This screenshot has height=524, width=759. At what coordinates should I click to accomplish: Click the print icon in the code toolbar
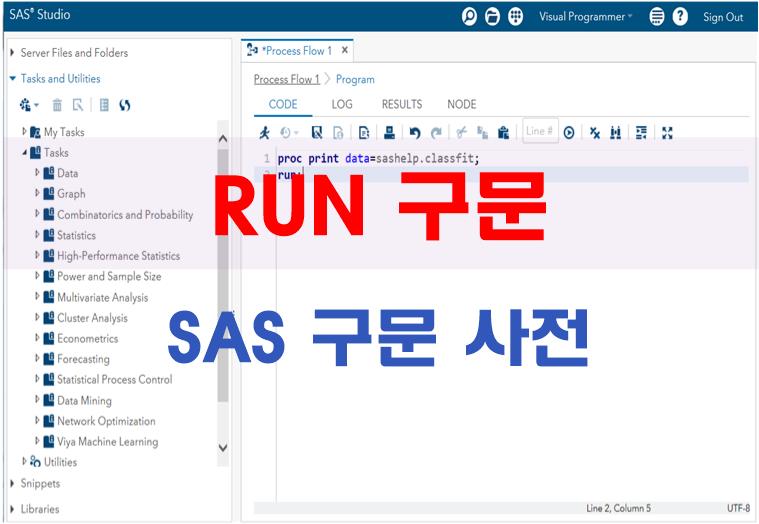(x=389, y=132)
